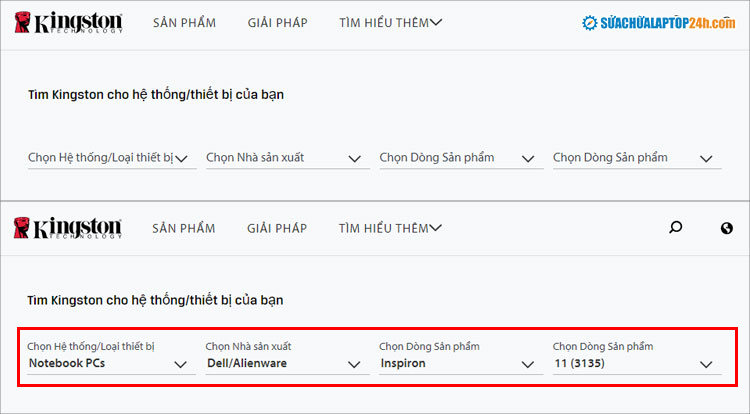Click the chevron beside Notebook PCs
The height and width of the screenshot is (414, 750).
(180, 365)
